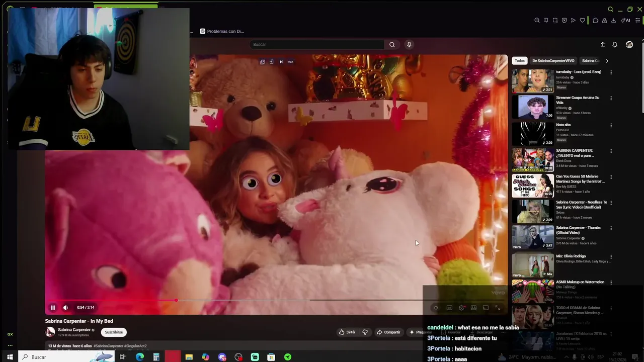The width and height of the screenshot is (644, 362).
Task: Open Sabrina Carpenter channel avatar
Action: 50,332
